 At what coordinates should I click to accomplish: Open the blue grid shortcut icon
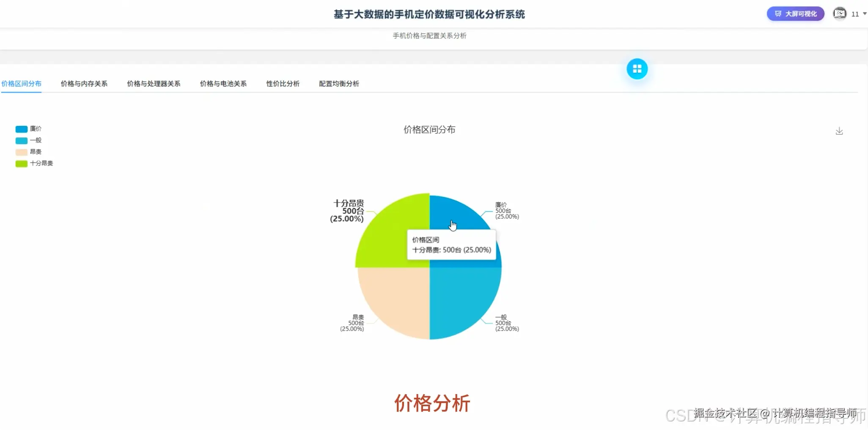[x=637, y=68]
